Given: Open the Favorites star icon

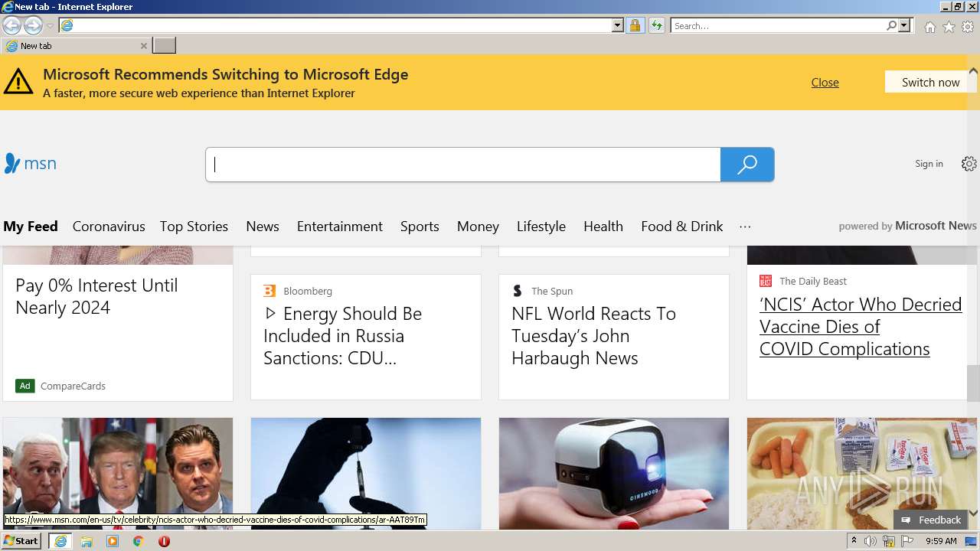Looking at the screenshot, I should point(949,27).
